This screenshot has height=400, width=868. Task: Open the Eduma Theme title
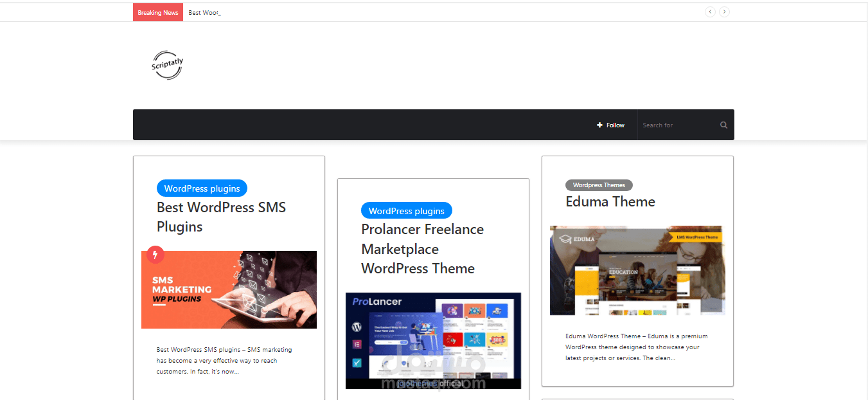coord(610,201)
